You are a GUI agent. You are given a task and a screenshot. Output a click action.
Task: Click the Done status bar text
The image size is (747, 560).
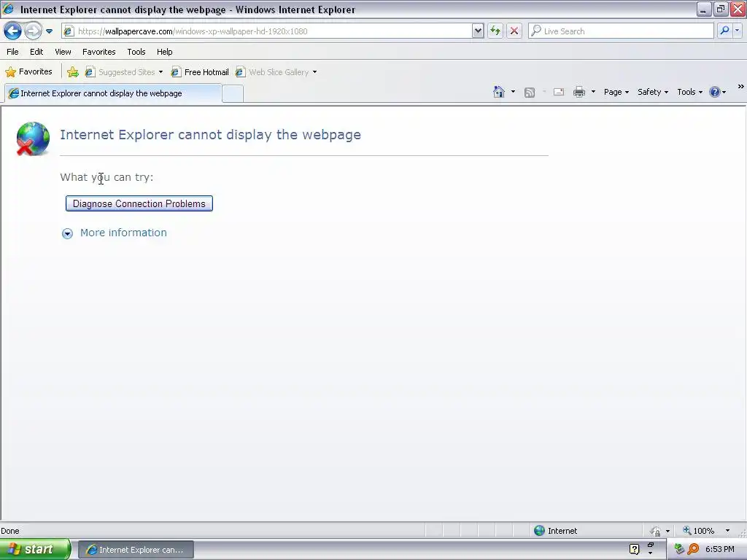(x=10, y=531)
